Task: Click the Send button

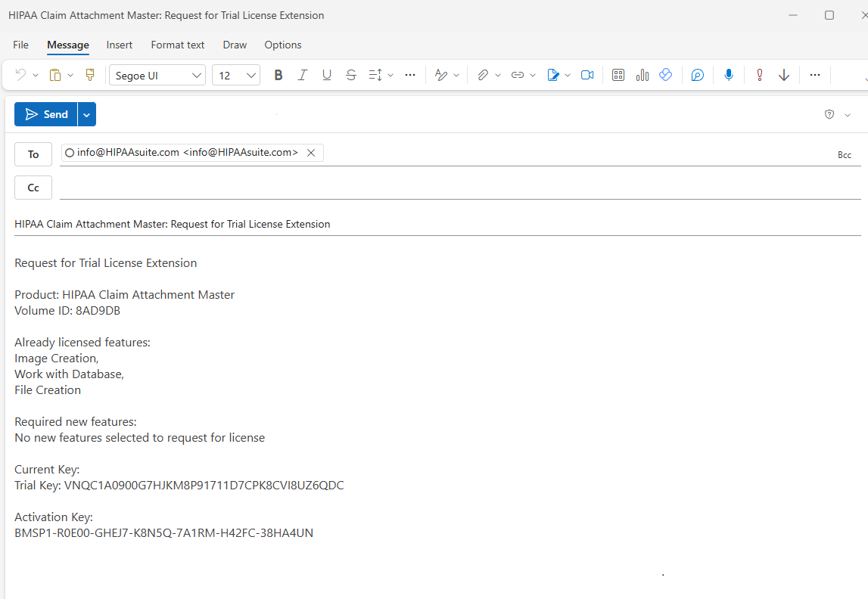Action: click(46, 114)
